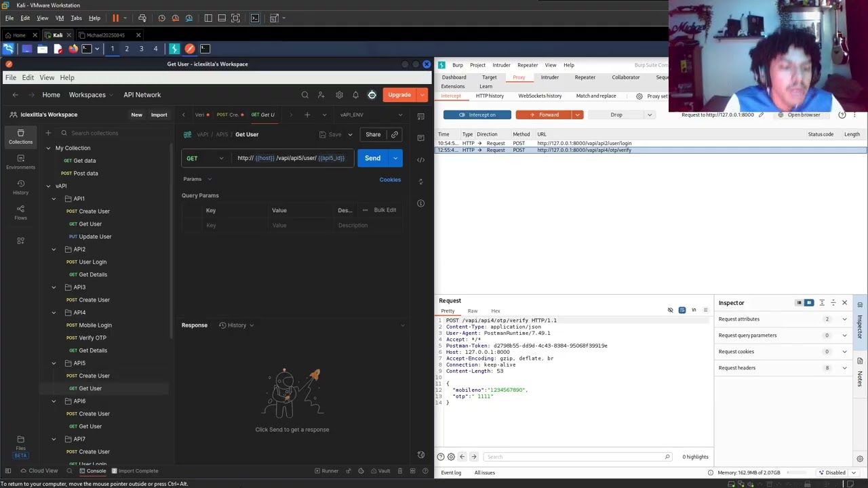Screen dimensions: 868x488
Task: Open Postman settings gear icon
Action: coord(339,95)
